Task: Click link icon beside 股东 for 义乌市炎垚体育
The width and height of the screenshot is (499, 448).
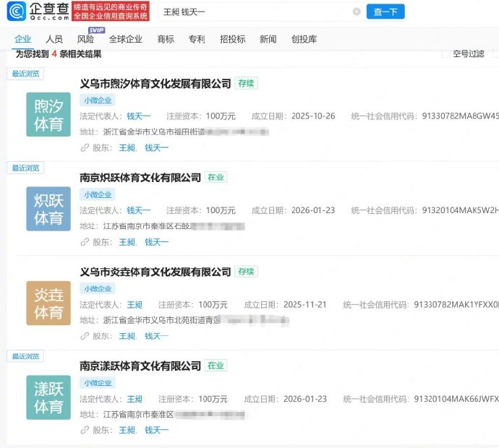Action: pyautogui.click(x=85, y=336)
